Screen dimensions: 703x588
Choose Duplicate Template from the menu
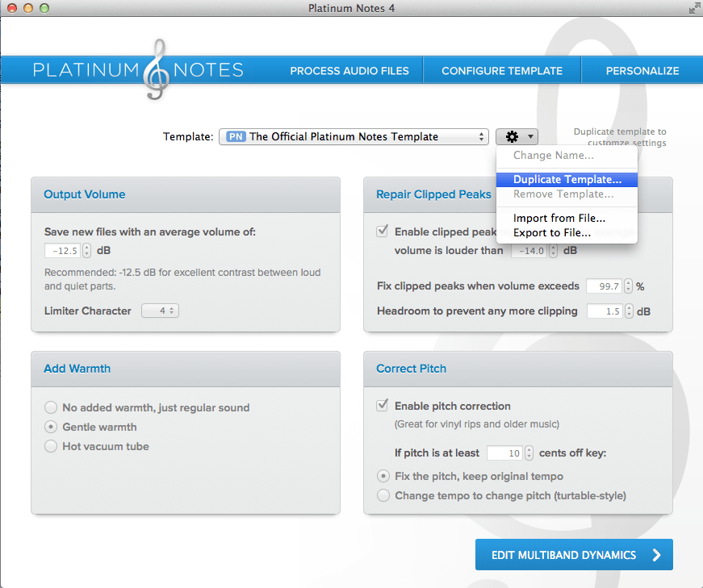tap(567, 179)
